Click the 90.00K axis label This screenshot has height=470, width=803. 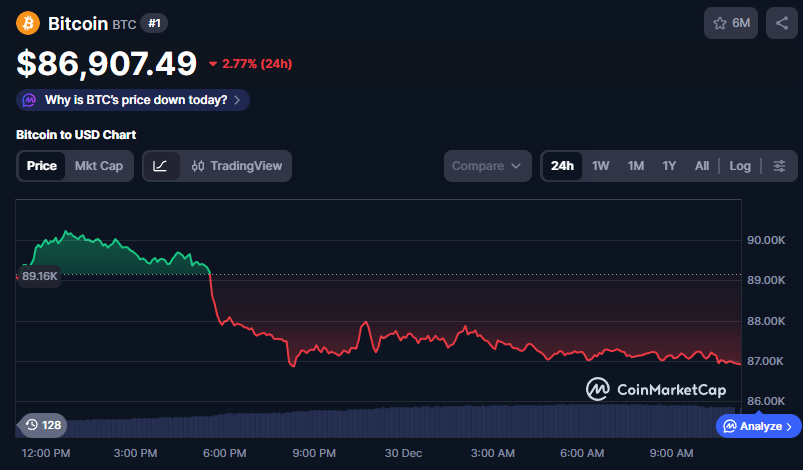766,240
